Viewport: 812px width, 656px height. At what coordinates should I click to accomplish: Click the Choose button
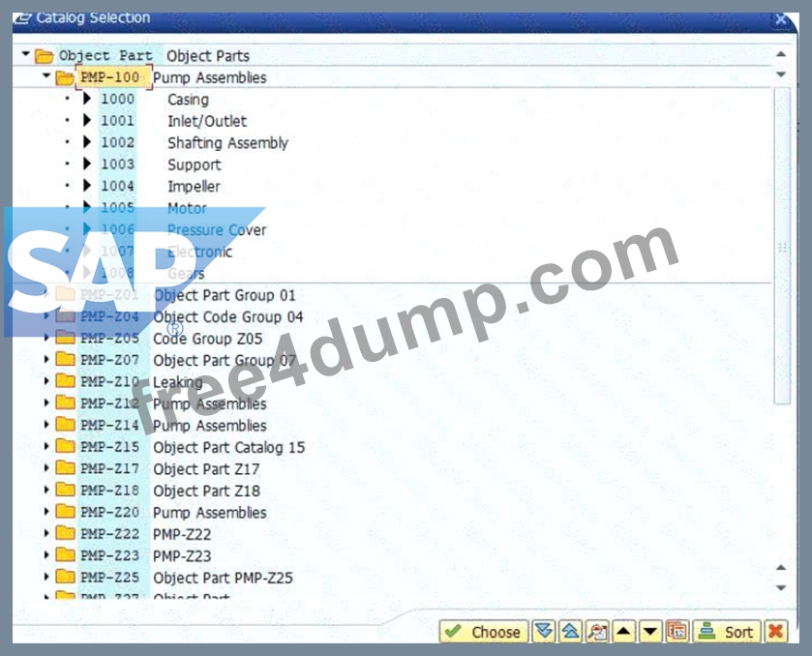[x=484, y=631]
